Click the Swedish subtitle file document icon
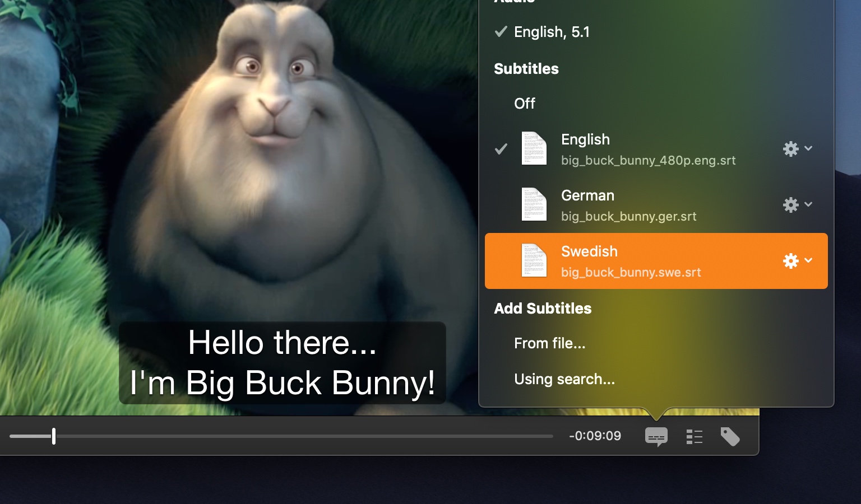This screenshot has width=861, height=504. pyautogui.click(x=534, y=260)
